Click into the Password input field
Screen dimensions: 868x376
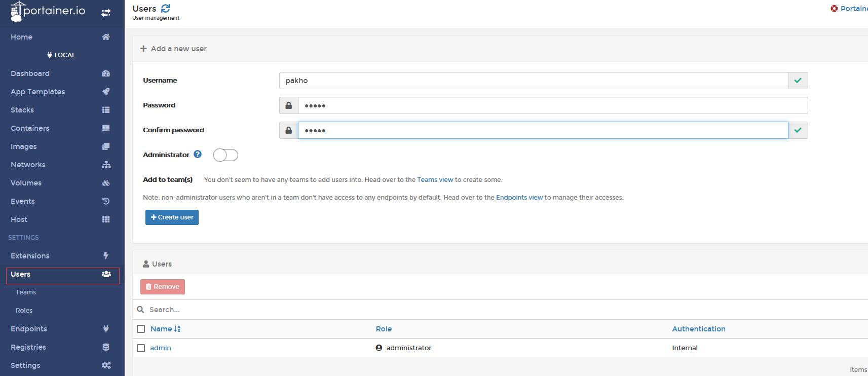(x=553, y=105)
